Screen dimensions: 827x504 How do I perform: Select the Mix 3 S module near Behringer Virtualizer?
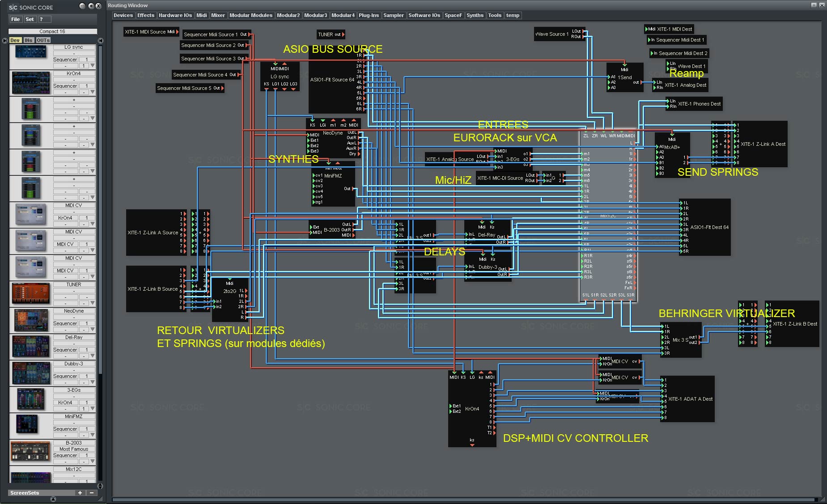[x=681, y=340]
